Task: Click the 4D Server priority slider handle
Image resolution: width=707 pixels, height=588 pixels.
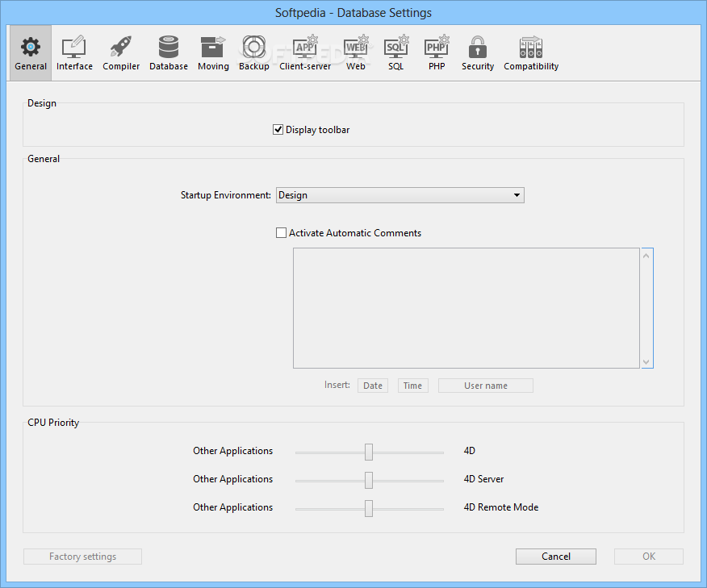Action: pyautogui.click(x=369, y=480)
